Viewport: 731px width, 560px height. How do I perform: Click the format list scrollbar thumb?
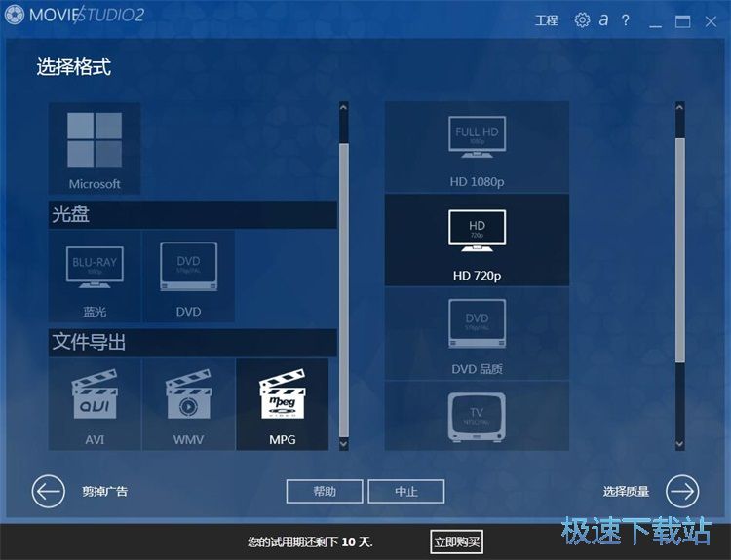tap(344, 291)
